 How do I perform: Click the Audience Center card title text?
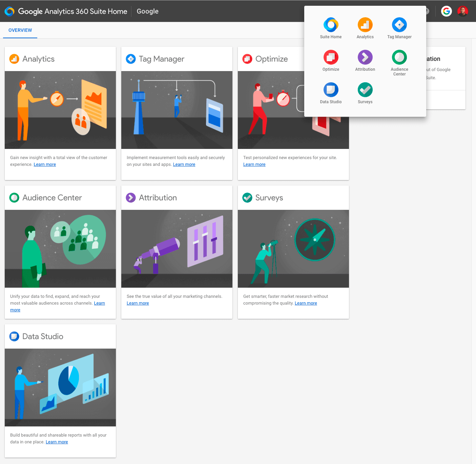tap(52, 198)
